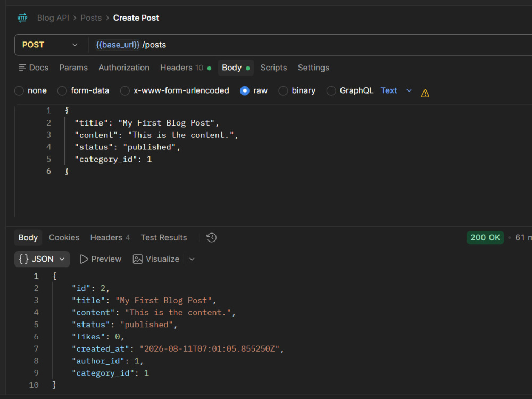Click the "likes": 0 response line
The height and width of the screenshot is (399, 532).
point(98,337)
